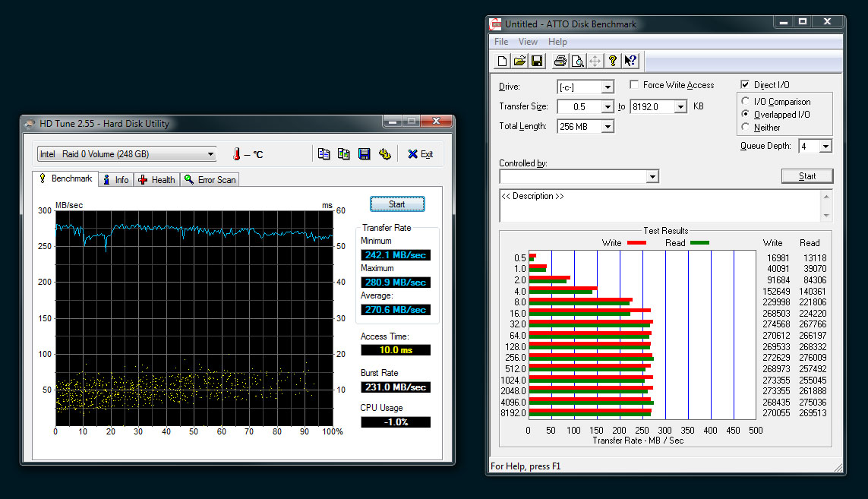
Task: Click the Open folder icon in ATTO
Action: [519, 61]
